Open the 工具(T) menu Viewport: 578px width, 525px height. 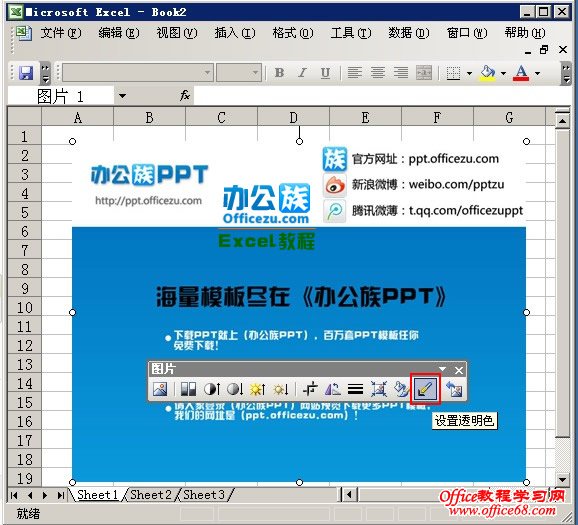tap(351, 33)
